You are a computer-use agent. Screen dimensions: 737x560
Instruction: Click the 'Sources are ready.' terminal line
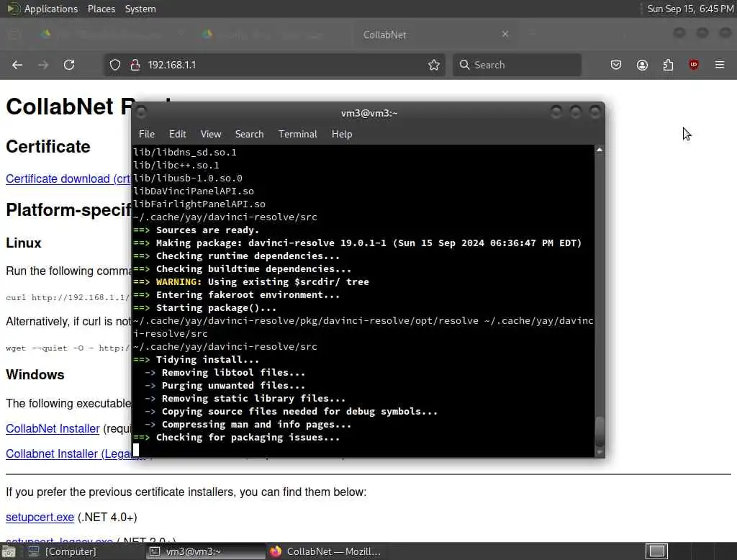point(208,230)
